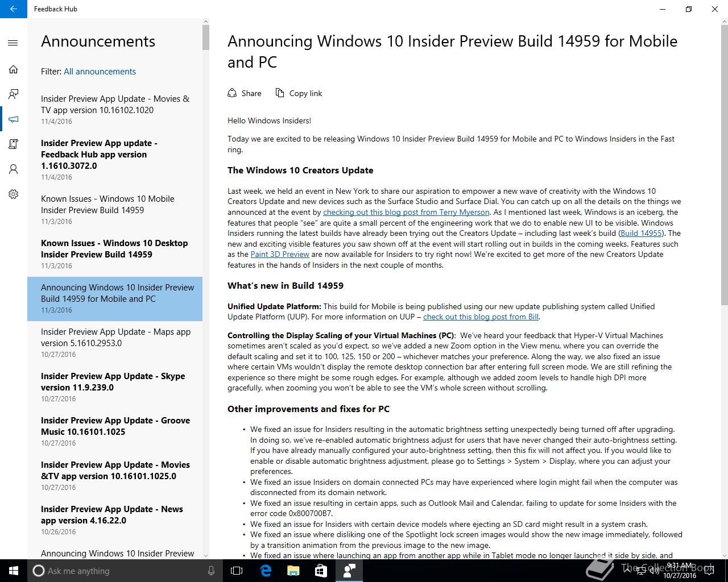Open Feedback Hub settings gear
This screenshot has height=582, width=728.
pyautogui.click(x=13, y=194)
